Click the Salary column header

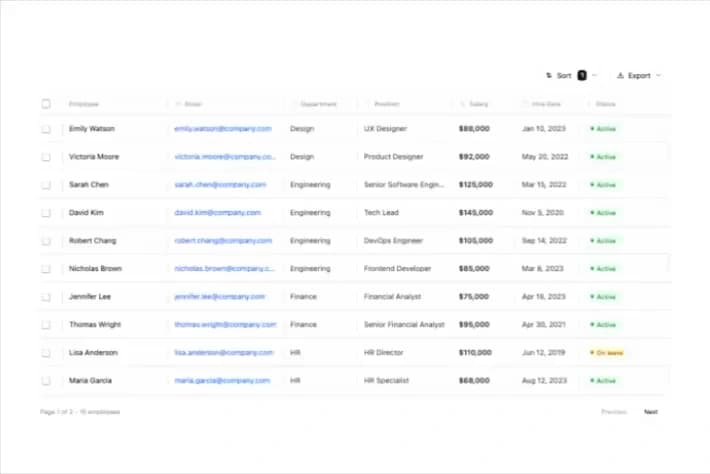click(x=475, y=104)
